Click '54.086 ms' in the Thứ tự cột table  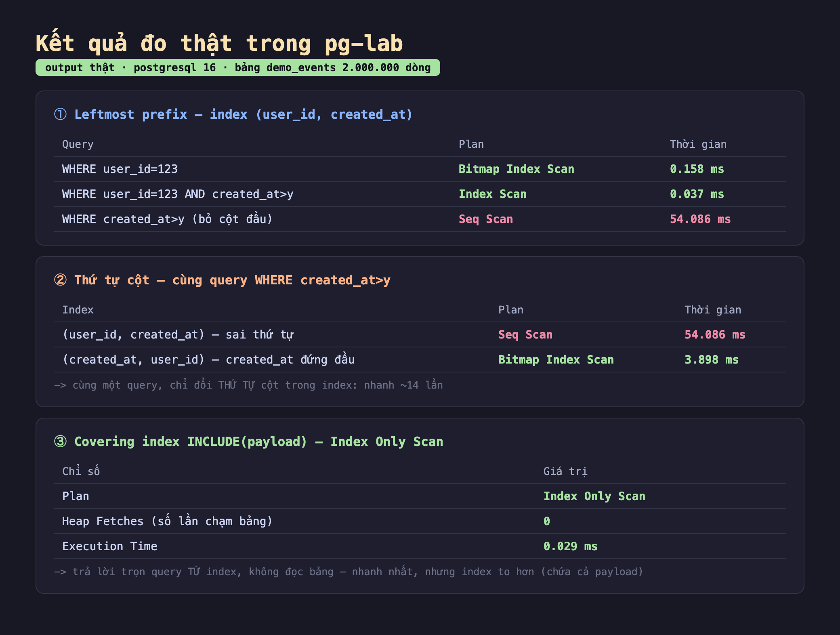(x=715, y=334)
